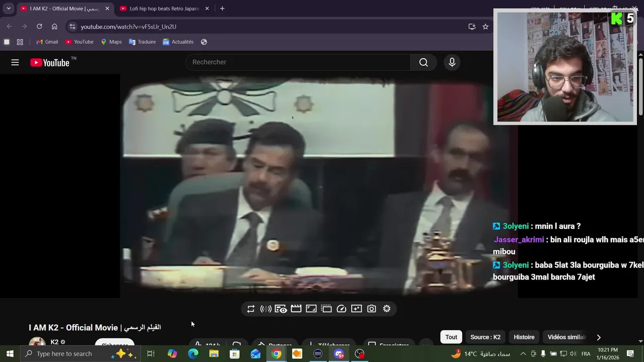Open the Maps bookmark
The width and height of the screenshot is (644, 362).
[111, 42]
